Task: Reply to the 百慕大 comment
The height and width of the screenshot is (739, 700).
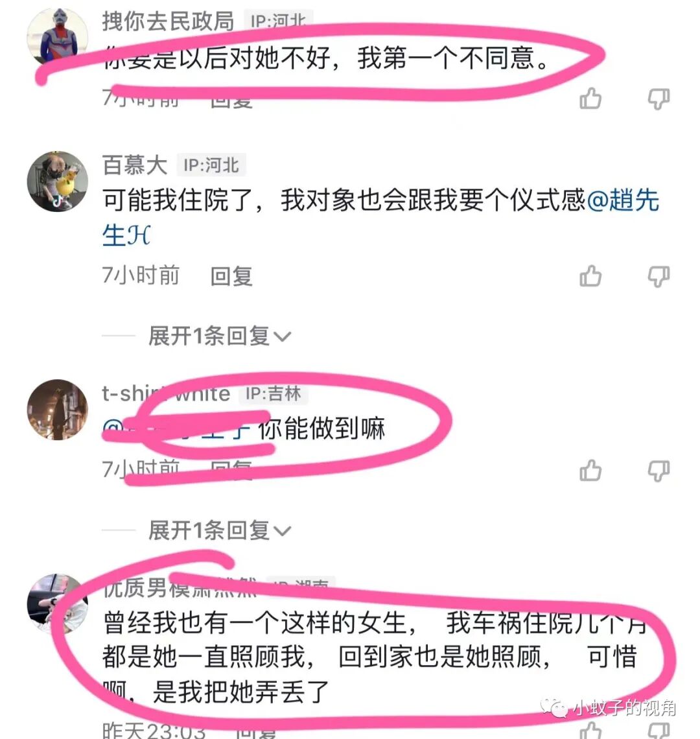Action: tap(231, 276)
